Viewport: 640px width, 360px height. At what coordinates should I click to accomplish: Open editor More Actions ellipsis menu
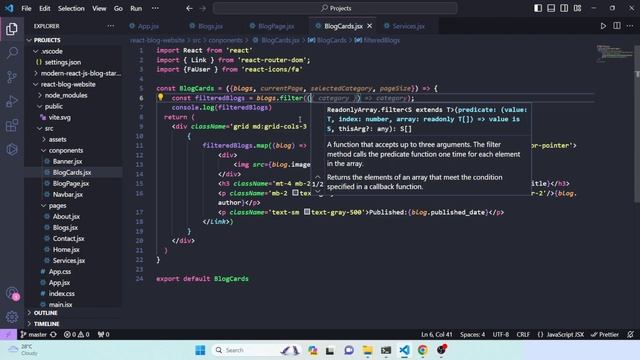[x=630, y=26]
